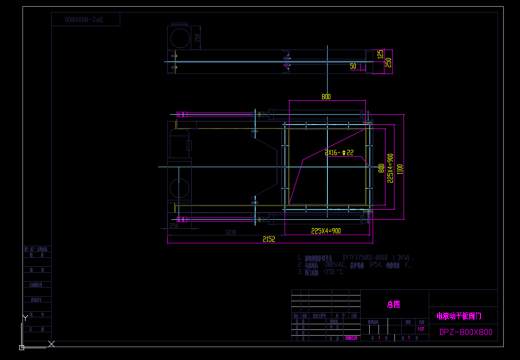520x360 pixels.
Task: Select the lower circle in the plan view drive unit
Action: coord(179,188)
